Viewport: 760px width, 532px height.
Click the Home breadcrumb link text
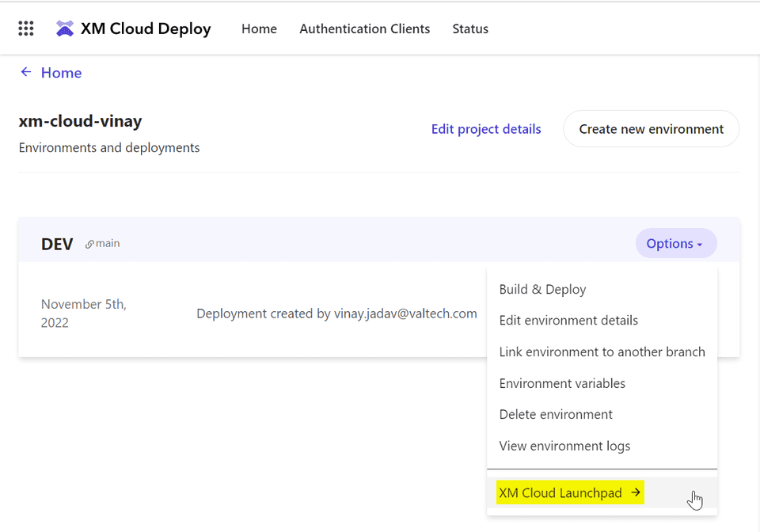[x=61, y=73]
